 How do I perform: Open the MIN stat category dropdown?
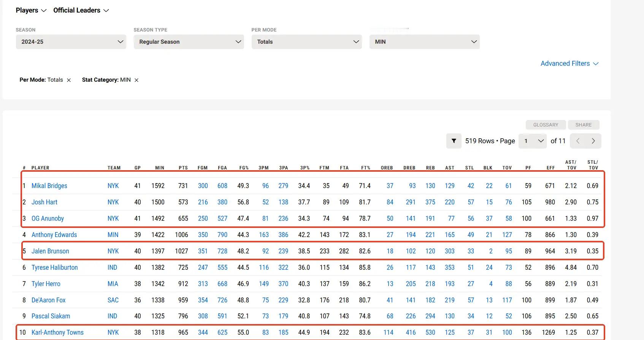[x=425, y=42]
